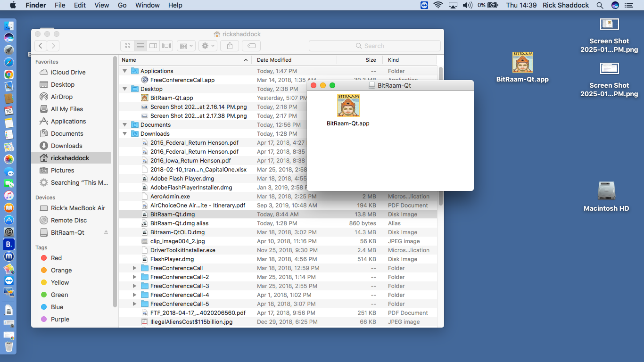
Task: Select iCloud Drive in the sidebar
Action: pos(68,72)
